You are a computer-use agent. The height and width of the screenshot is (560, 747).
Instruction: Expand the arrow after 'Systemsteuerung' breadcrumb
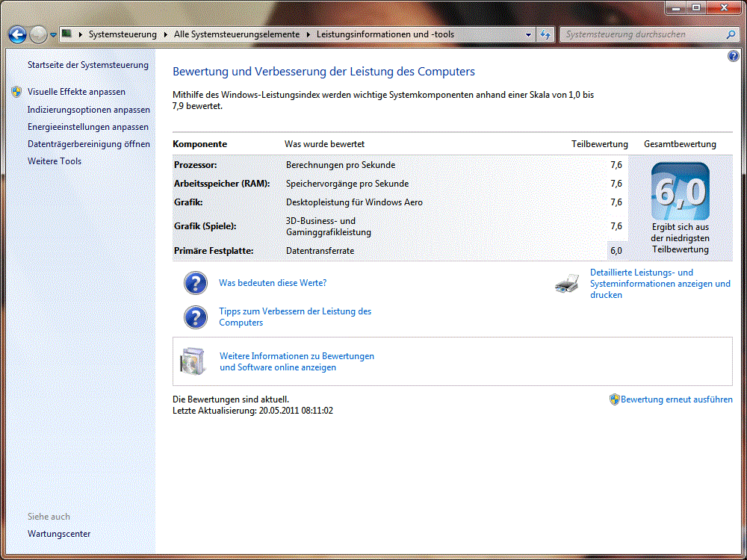tap(164, 34)
